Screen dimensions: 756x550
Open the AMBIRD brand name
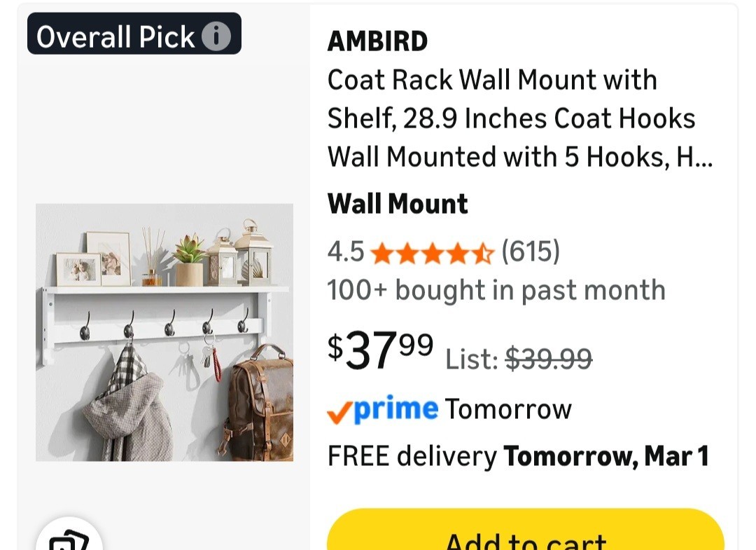(x=377, y=42)
